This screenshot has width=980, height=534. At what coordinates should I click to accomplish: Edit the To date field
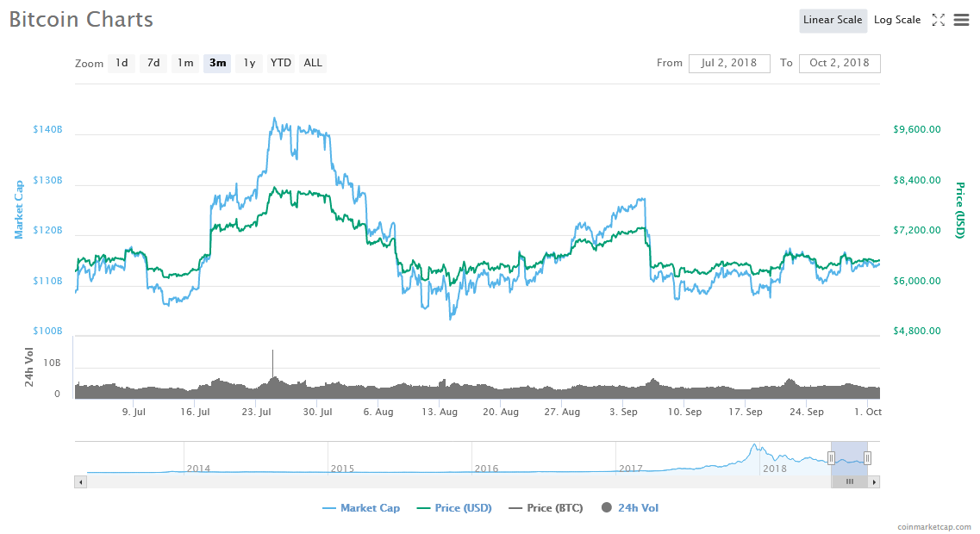tap(840, 63)
